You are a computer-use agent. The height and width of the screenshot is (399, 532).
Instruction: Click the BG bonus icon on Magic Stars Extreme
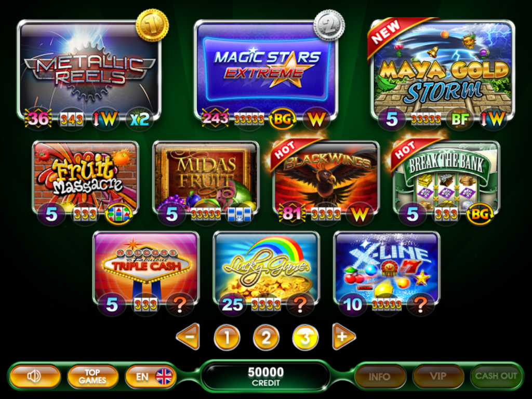282,119
